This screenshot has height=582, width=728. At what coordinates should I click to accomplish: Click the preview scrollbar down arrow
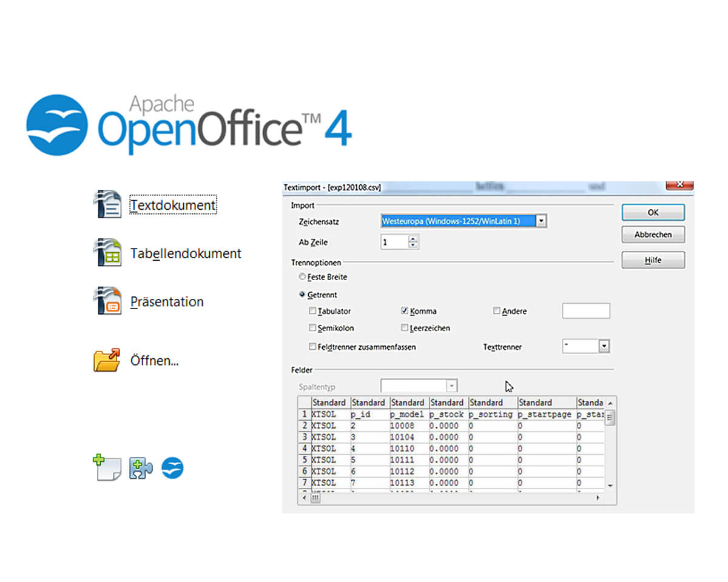click(x=610, y=486)
